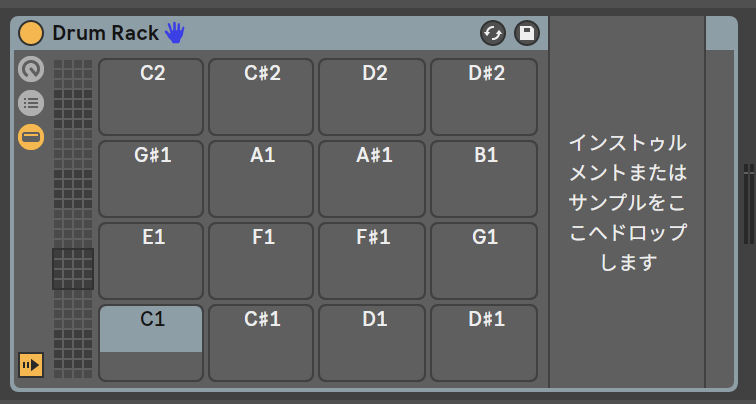Click the blue hand remote control icon
This screenshot has height=404, width=756.
pyautogui.click(x=175, y=33)
